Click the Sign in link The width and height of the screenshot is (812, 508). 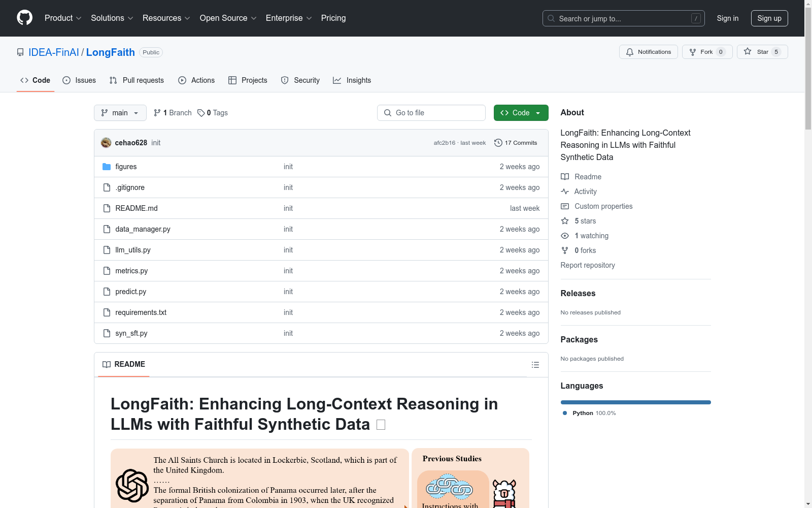728,18
